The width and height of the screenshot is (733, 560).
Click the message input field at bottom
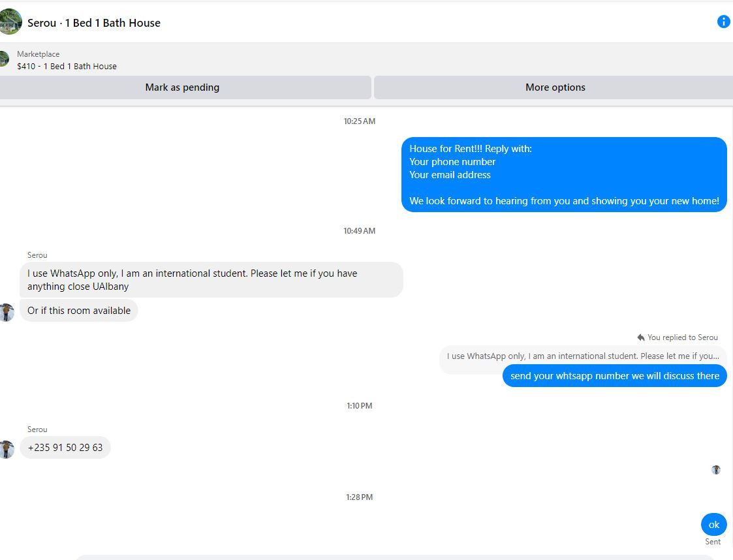pyautogui.click(x=395, y=557)
